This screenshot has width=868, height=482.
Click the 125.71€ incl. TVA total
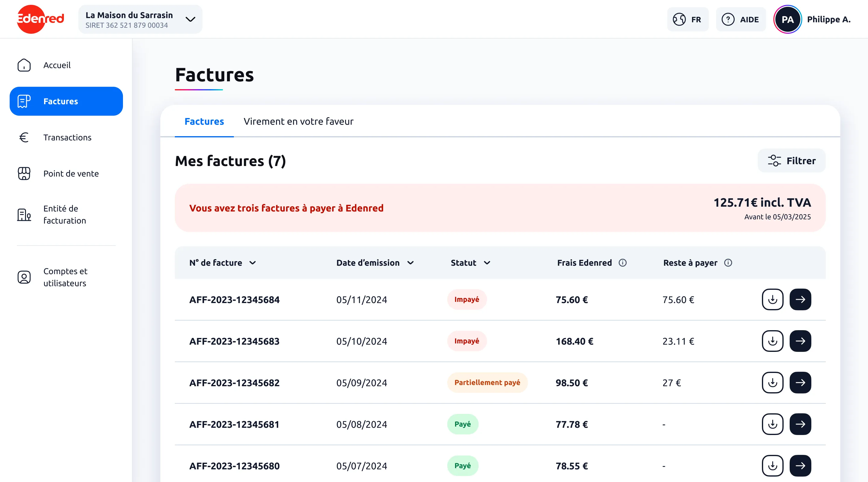tap(762, 202)
